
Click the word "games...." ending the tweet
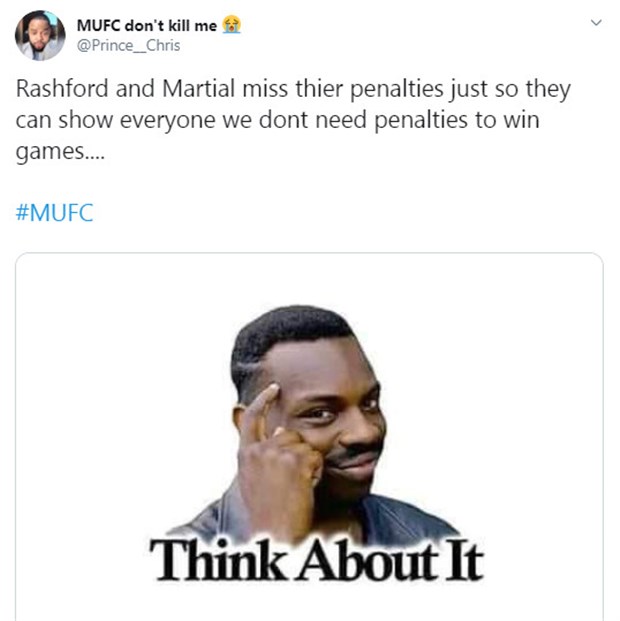point(60,152)
